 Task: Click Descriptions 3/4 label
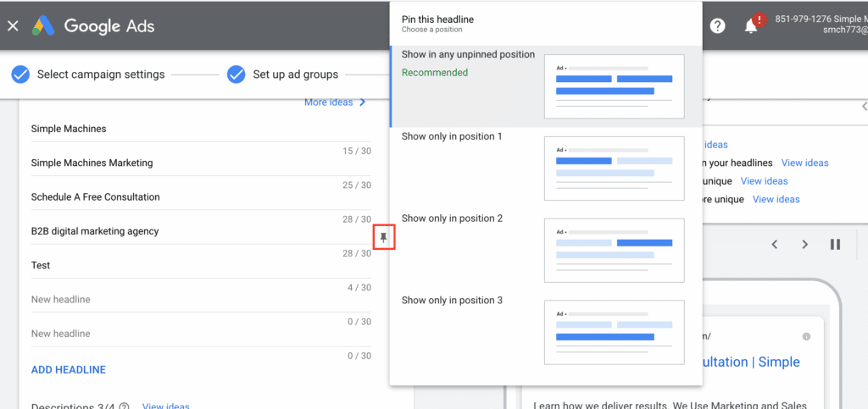click(73, 406)
